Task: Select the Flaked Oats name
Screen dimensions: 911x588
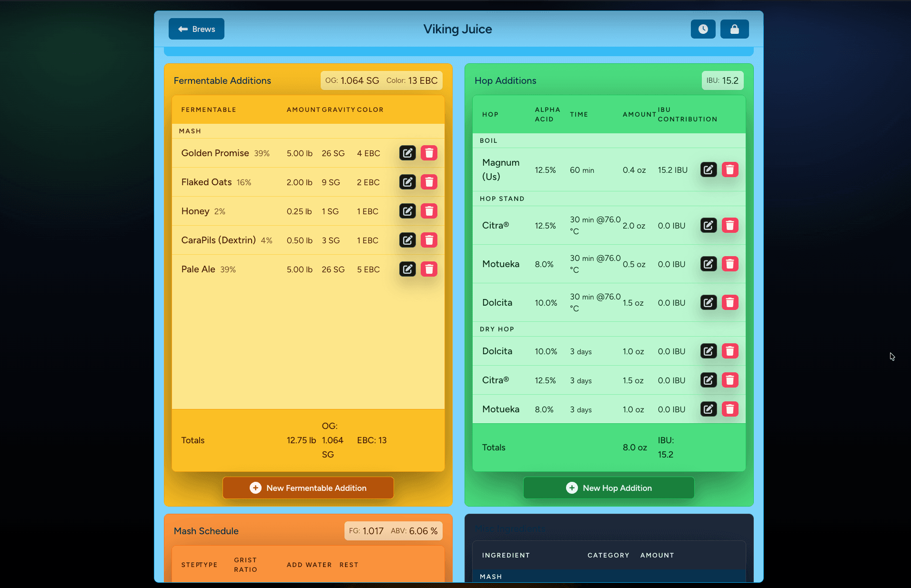Action: [x=206, y=182]
